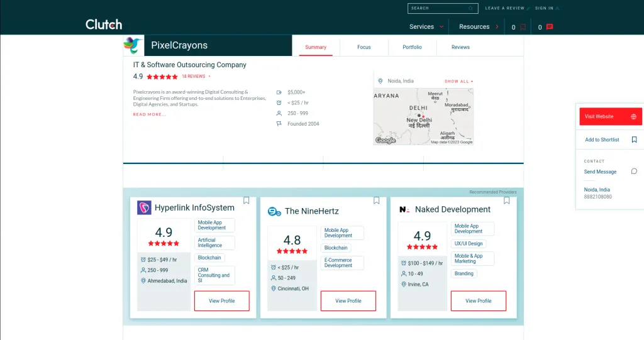Click the search magnifier icon
The height and width of the screenshot is (340, 644).
470,8
